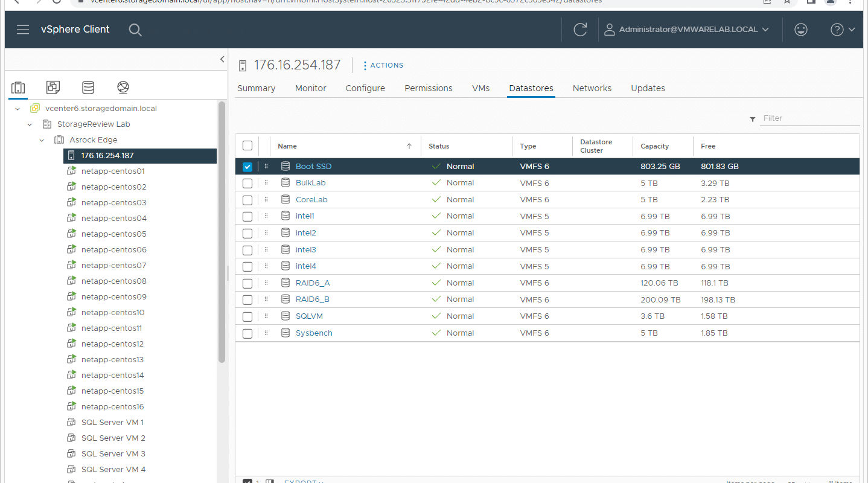Click the Type column header

click(x=528, y=146)
